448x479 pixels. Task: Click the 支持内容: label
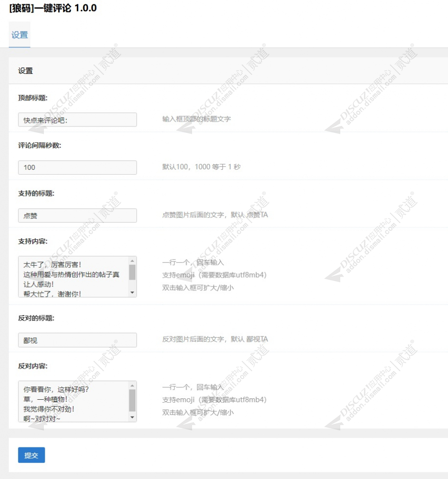pos(32,241)
